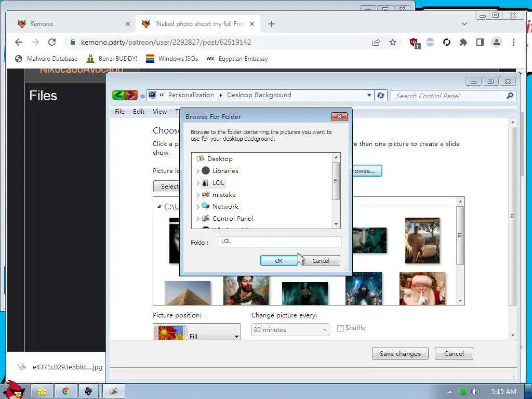Click the Angry Birds start button
This screenshot has height=399, width=532.
click(14, 390)
